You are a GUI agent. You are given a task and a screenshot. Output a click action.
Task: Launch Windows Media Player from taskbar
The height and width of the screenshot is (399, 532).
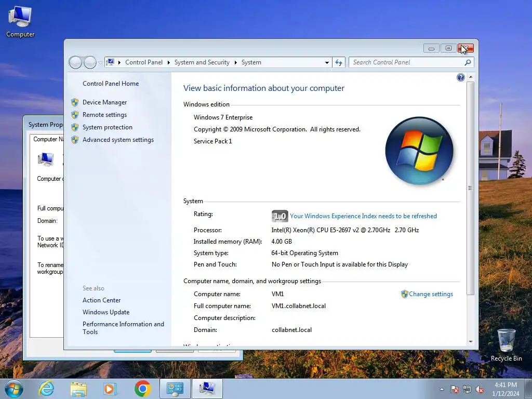tap(110, 389)
